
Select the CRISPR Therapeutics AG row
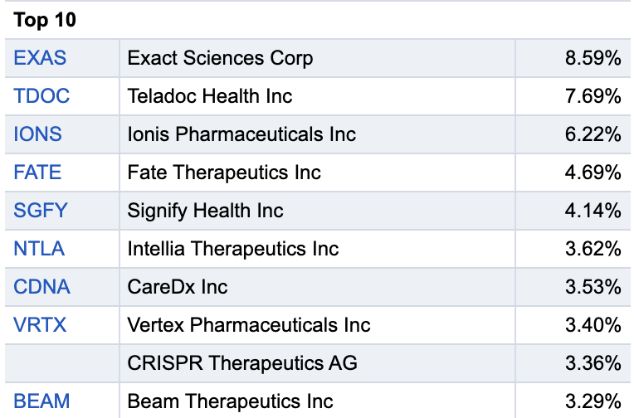[317, 363]
